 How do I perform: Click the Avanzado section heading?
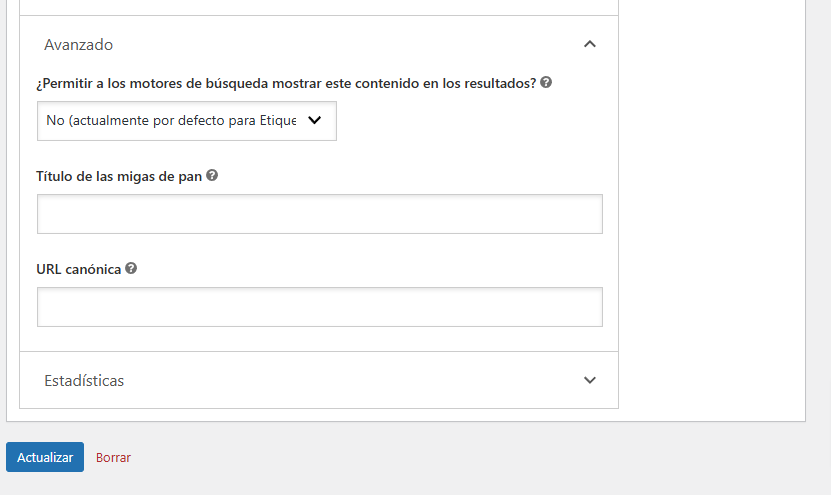[x=78, y=45]
